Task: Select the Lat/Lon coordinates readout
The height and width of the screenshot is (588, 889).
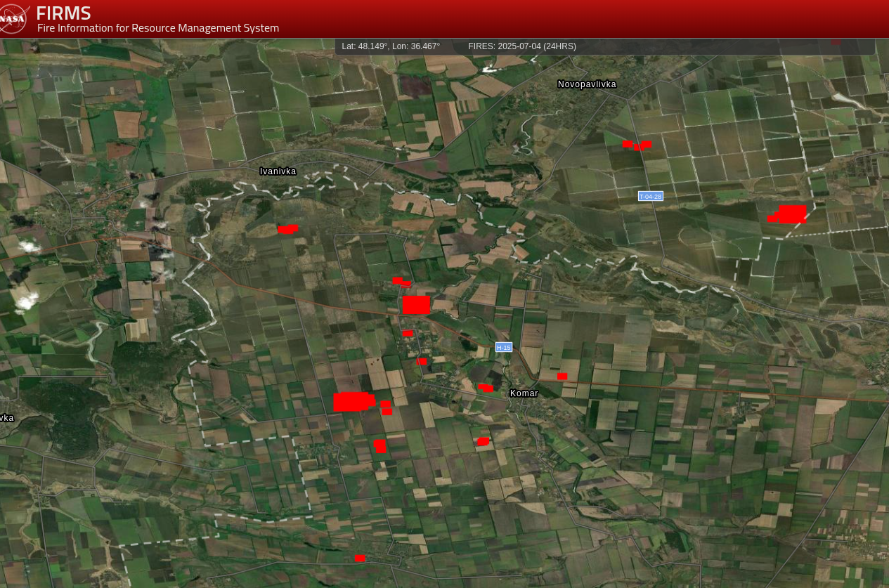Action: [x=391, y=46]
